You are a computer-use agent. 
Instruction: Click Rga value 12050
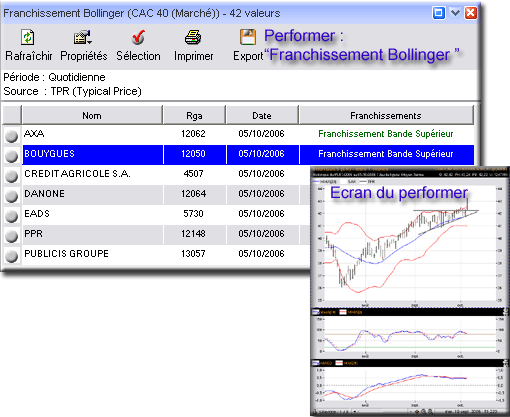click(193, 154)
